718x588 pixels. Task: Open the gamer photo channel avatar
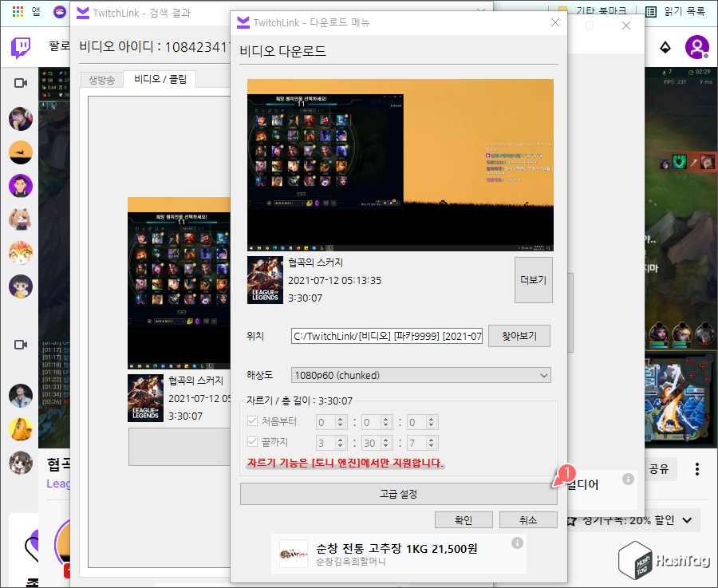coord(21,396)
